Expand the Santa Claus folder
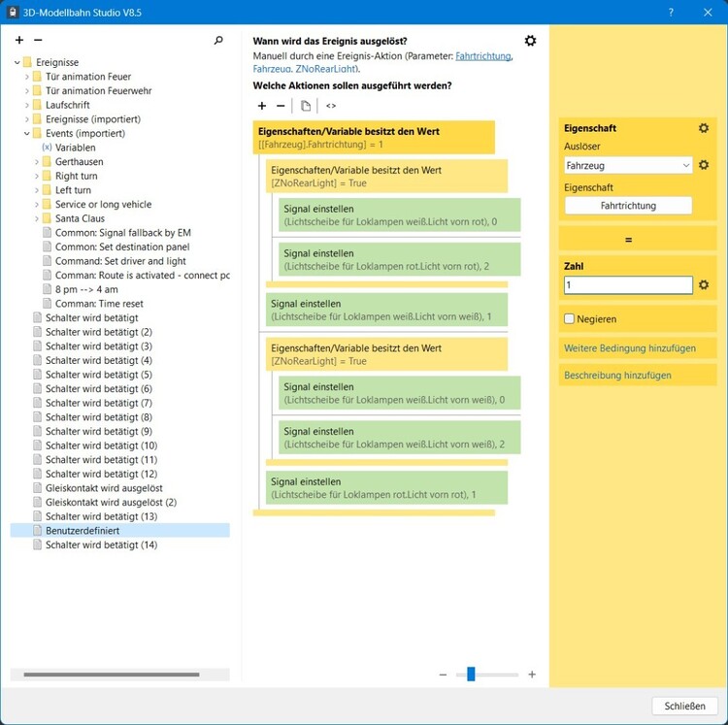 tap(37, 218)
